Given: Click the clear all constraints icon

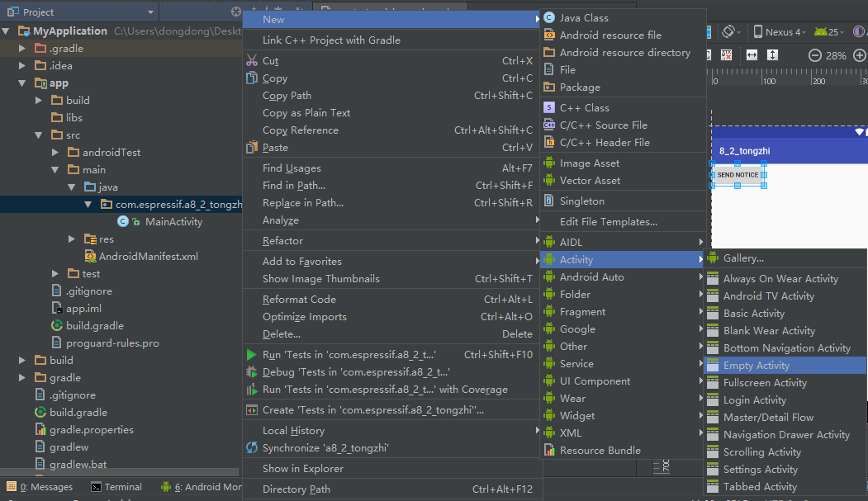Looking at the screenshot, I should [x=726, y=54].
